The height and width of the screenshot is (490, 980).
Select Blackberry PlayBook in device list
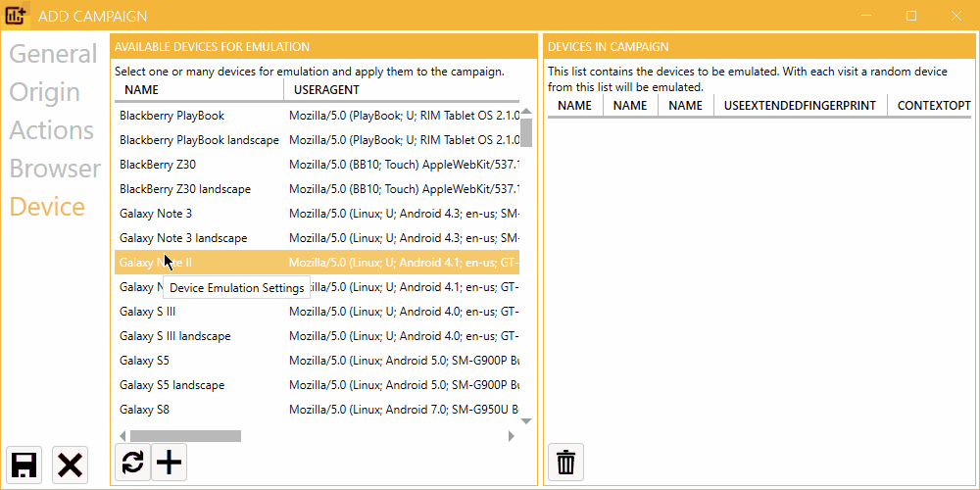pos(317,116)
